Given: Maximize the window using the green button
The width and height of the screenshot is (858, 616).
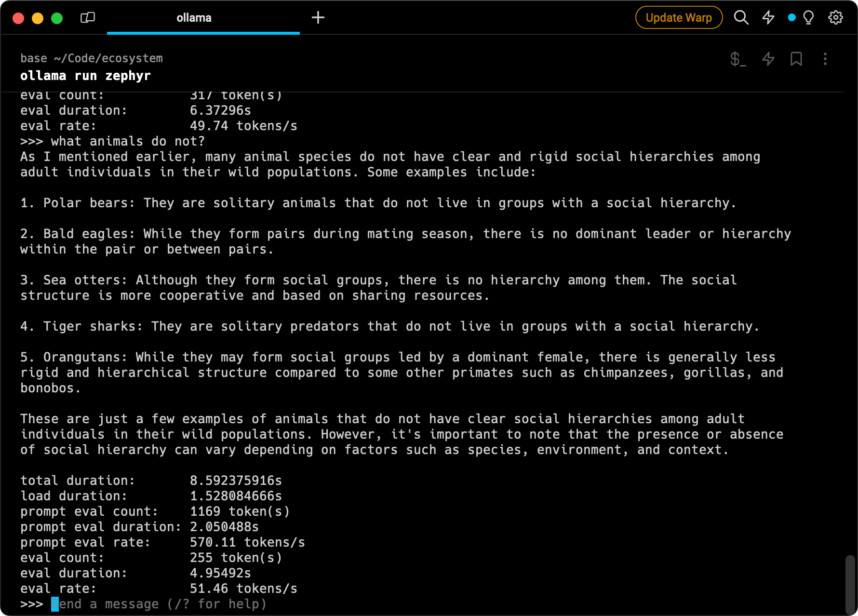Looking at the screenshot, I should (57, 18).
